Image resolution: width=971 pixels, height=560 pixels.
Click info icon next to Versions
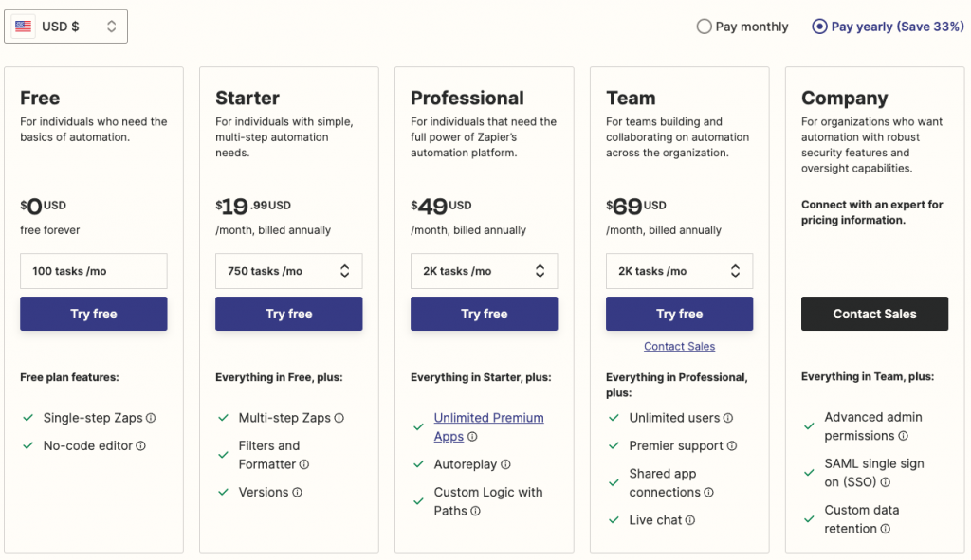coord(297,493)
